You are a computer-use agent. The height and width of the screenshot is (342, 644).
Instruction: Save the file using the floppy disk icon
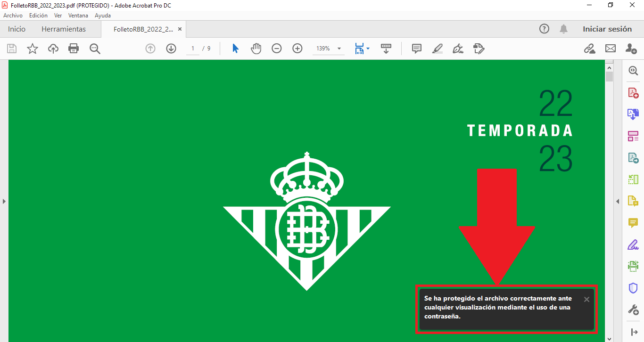click(12, 49)
